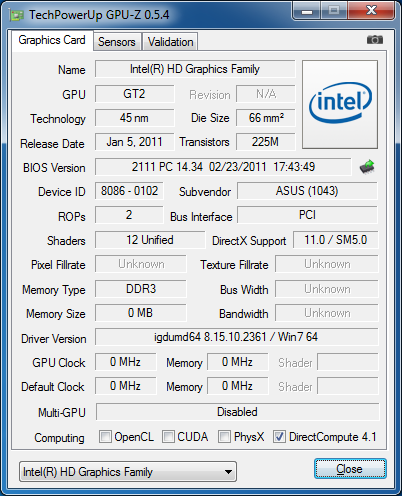Switch to the Validation tab
Screen dimensions: 402x496
pos(170,42)
